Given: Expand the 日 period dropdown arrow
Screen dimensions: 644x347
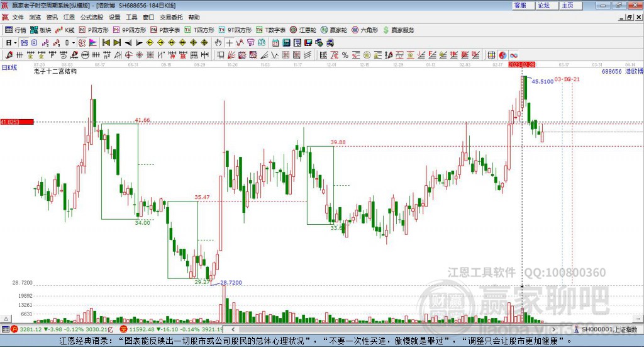Looking at the screenshot, I should pyautogui.click(x=15, y=43).
